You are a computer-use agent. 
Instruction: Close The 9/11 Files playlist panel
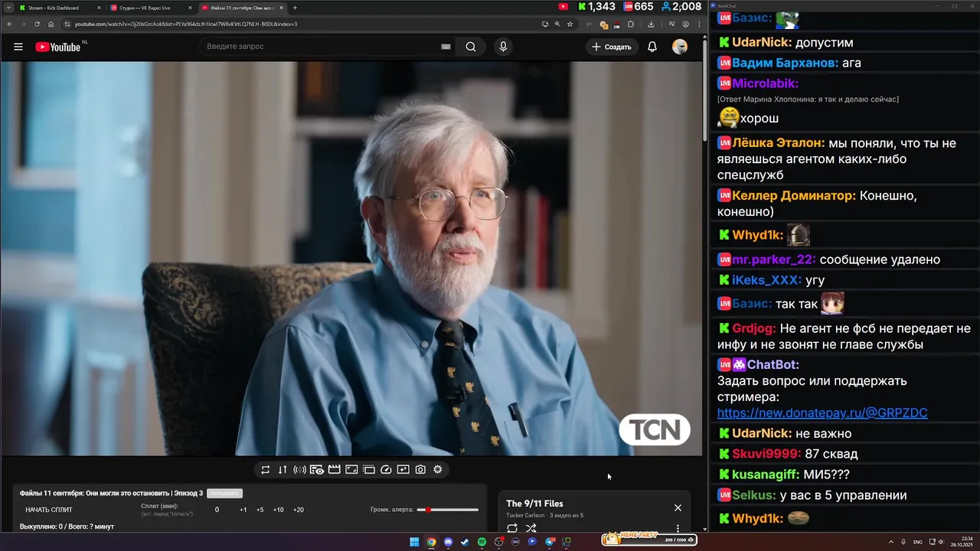[678, 507]
